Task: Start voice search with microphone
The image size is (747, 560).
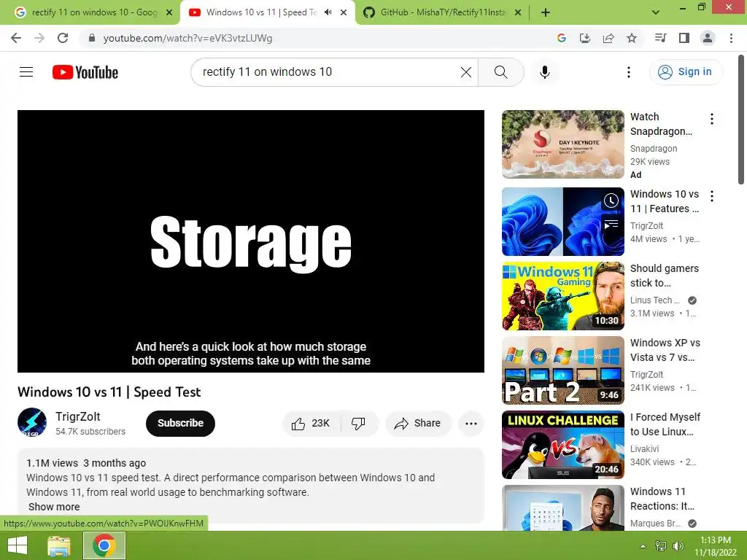Action: (544, 72)
